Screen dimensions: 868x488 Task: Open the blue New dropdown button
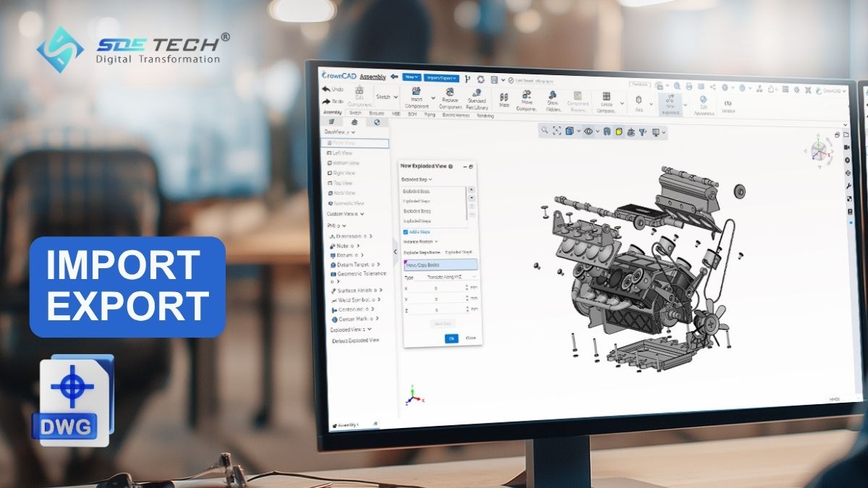click(x=412, y=77)
